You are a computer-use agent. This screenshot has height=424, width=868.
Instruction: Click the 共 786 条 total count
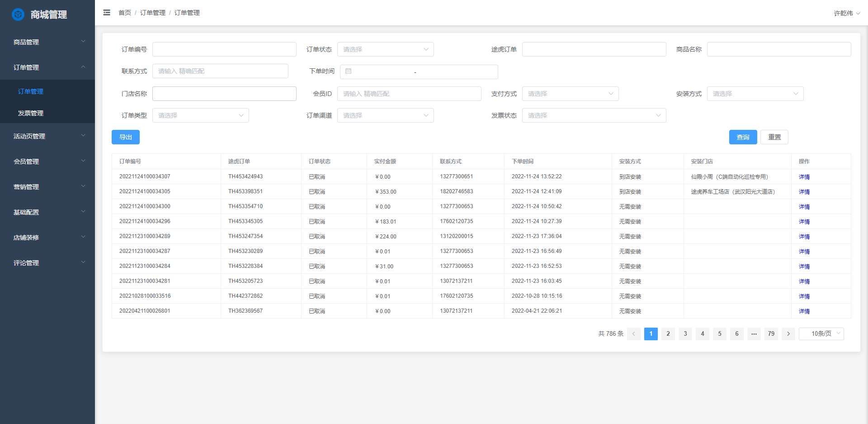click(x=611, y=334)
